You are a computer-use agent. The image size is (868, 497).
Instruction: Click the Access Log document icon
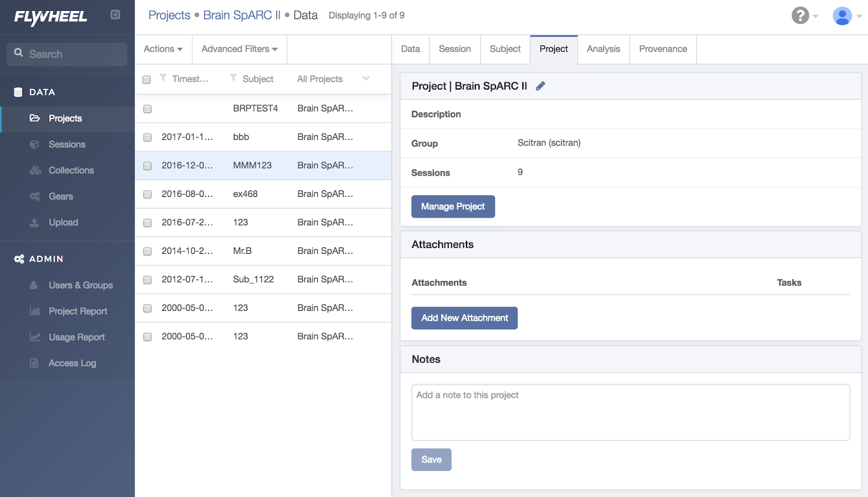click(x=34, y=363)
